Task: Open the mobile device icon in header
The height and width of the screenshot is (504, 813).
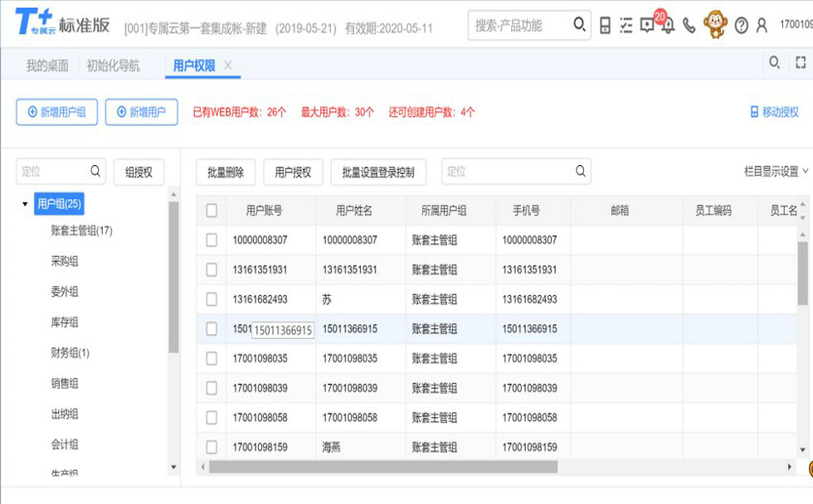Action: click(605, 25)
